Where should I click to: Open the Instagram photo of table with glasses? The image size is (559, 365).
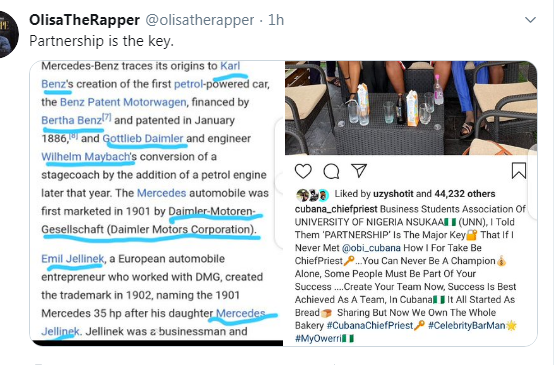pyautogui.click(x=411, y=108)
